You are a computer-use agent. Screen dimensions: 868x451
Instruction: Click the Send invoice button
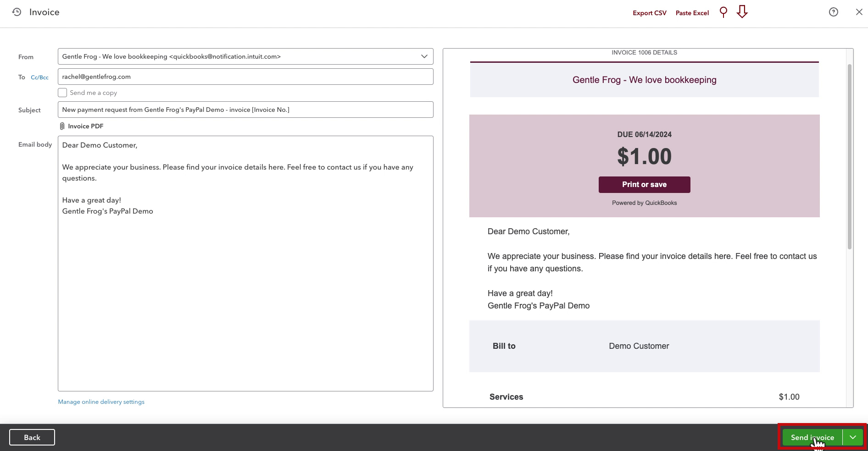point(812,437)
